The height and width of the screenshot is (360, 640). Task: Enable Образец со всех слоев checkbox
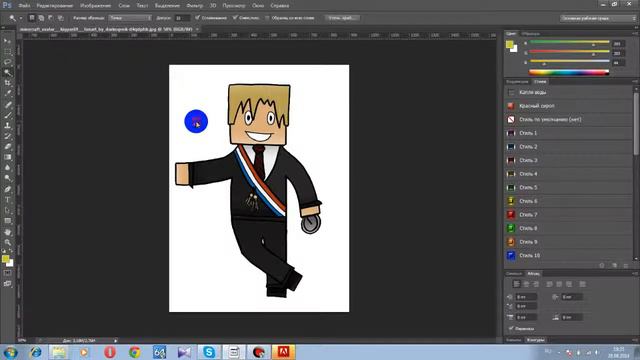(x=267, y=18)
